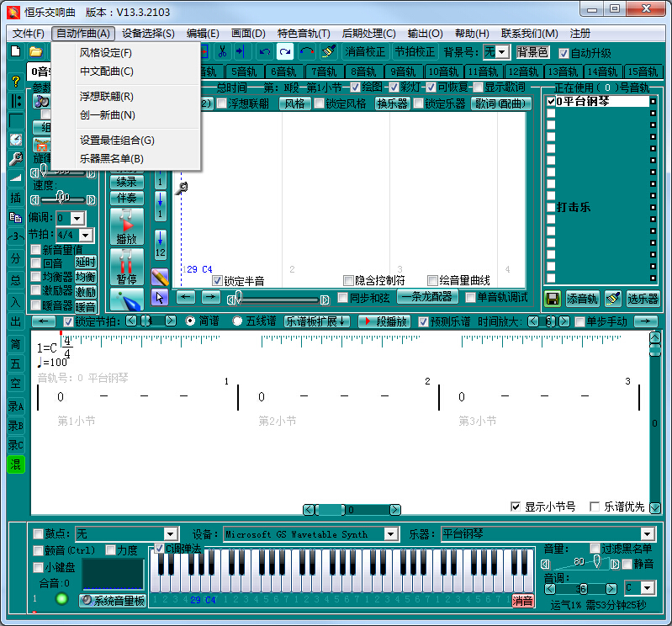Click the scissors cut icon in toolbar
The width and height of the screenshot is (672, 626).
(222, 52)
